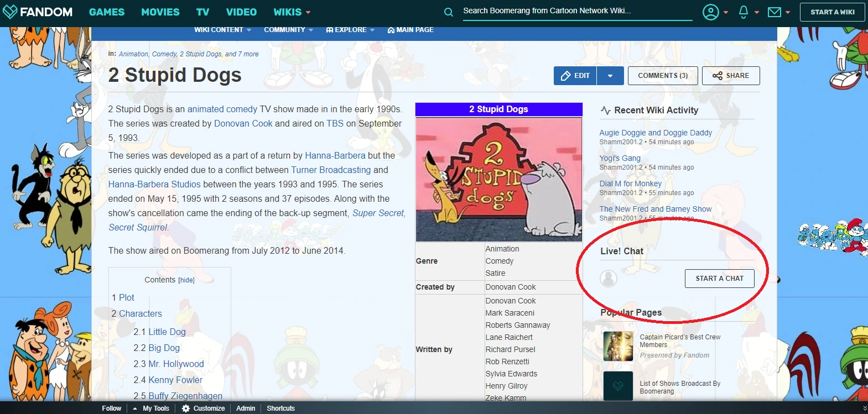Image resolution: width=868 pixels, height=414 pixels.
Task: Jump to the Mr. Hollywood section
Action: click(176, 364)
